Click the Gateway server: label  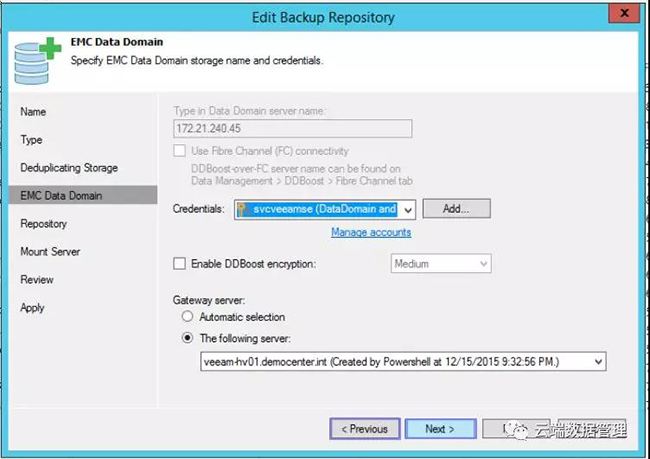click(x=209, y=300)
